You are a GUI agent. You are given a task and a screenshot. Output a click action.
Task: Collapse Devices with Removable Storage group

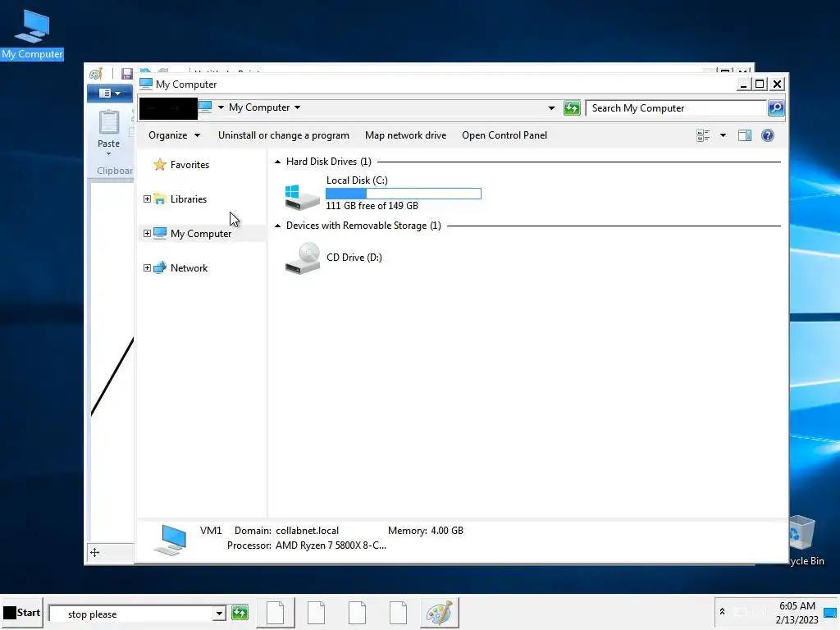(x=277, y=226)
